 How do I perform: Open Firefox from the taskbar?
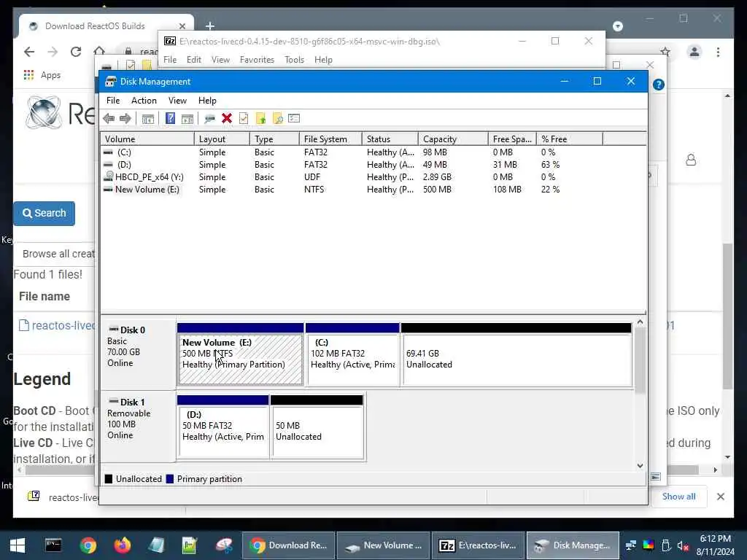click(123, 545)
